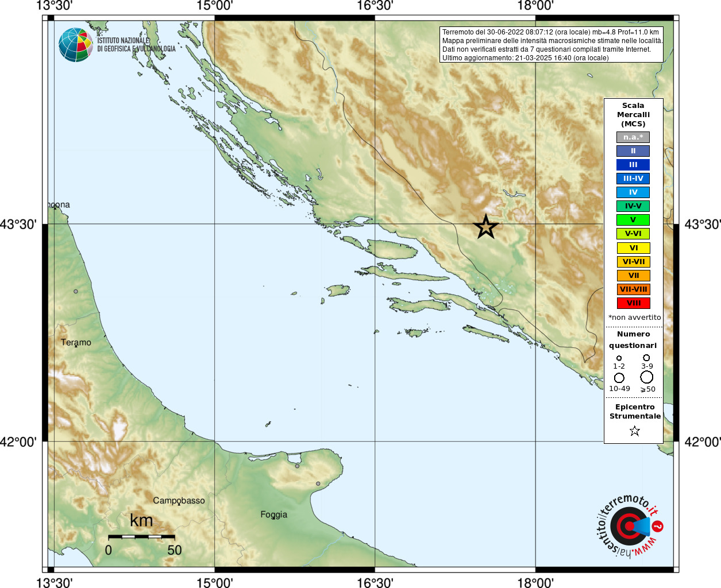This screenshot has width=721, height=588.
Task: Click the 10-49 questionnaires circle in legend
Action: coord(619,378)
